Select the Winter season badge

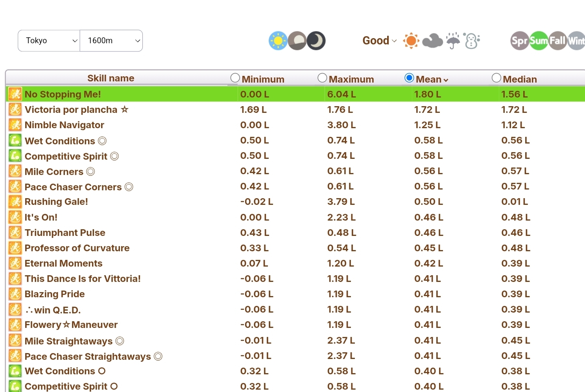[x=576, y=40]
